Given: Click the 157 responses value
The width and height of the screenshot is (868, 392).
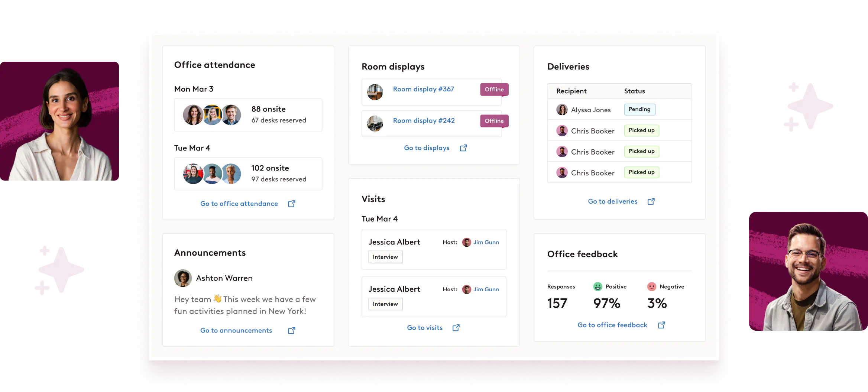Looking at the screenshot, I should [557, 304].
